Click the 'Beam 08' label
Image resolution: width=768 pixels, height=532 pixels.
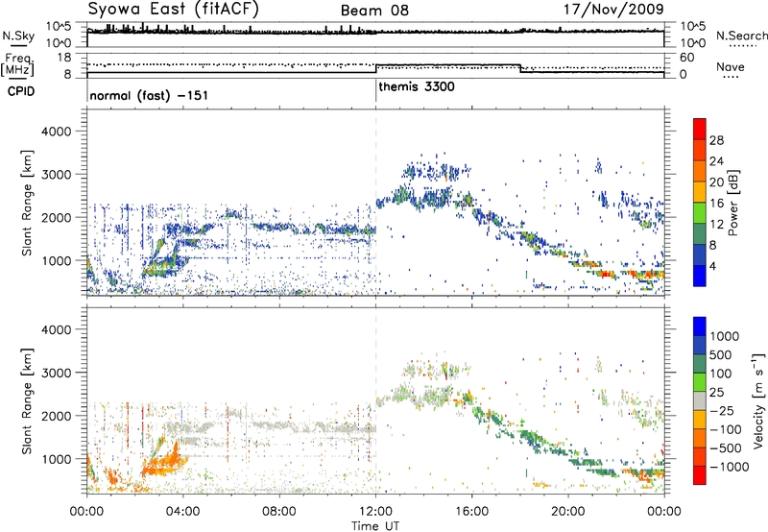pyautogui.click(x=374, y=11)
